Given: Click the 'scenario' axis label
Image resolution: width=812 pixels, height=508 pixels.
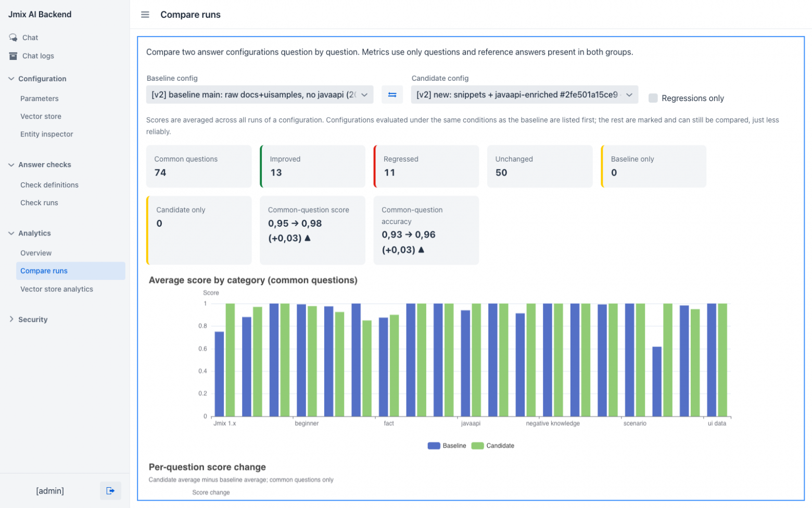Looking at the screenshot, I should click(x=635, y=424).
